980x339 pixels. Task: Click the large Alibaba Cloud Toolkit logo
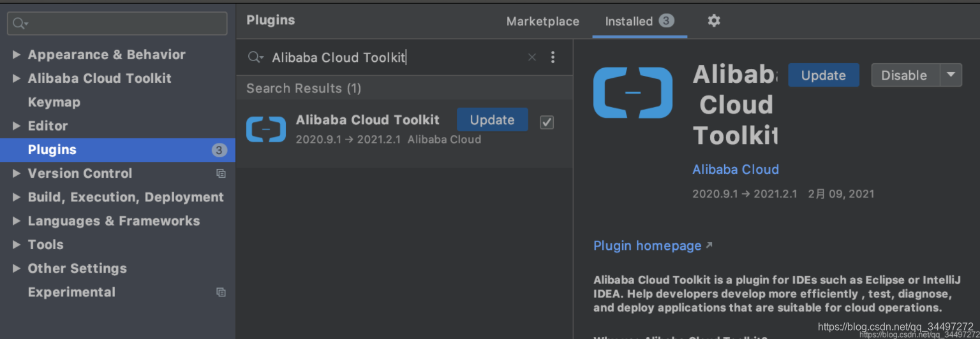[x=632, y=93]
